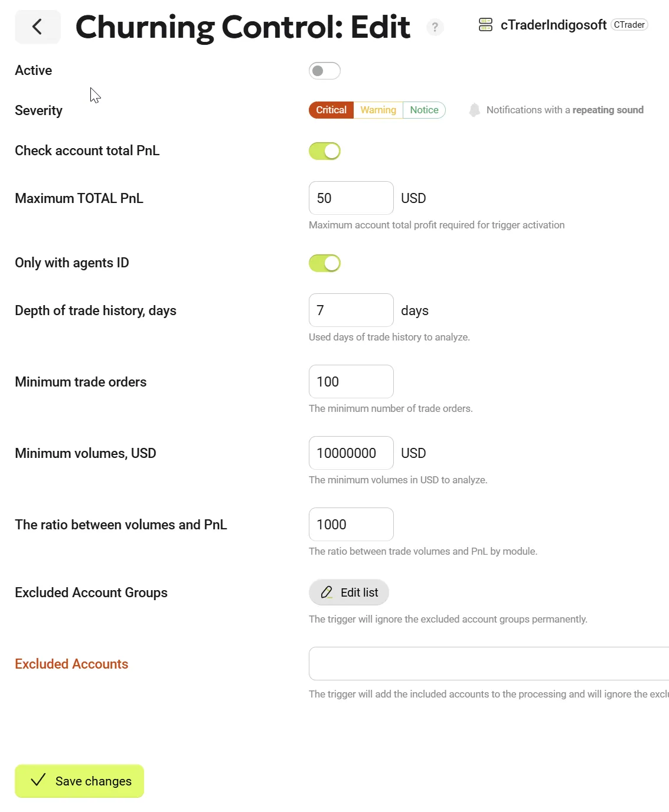Click the cTraderIndigosoft server name

tap(553, 25)
